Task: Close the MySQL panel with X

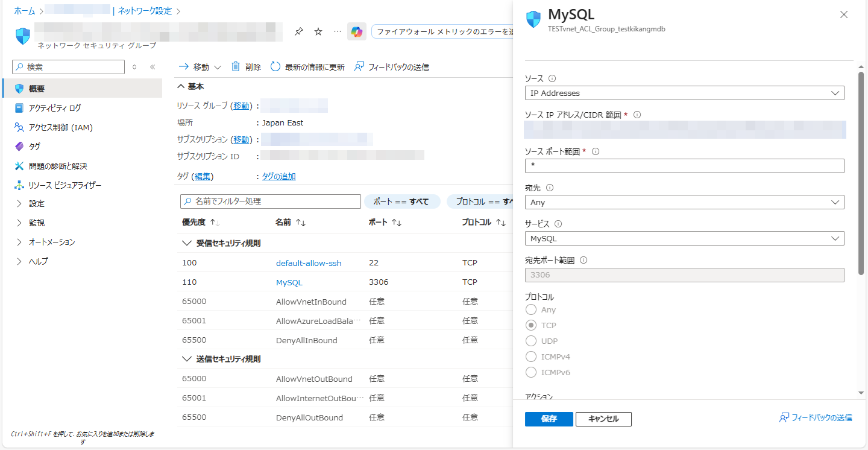Action: (844, 15)
